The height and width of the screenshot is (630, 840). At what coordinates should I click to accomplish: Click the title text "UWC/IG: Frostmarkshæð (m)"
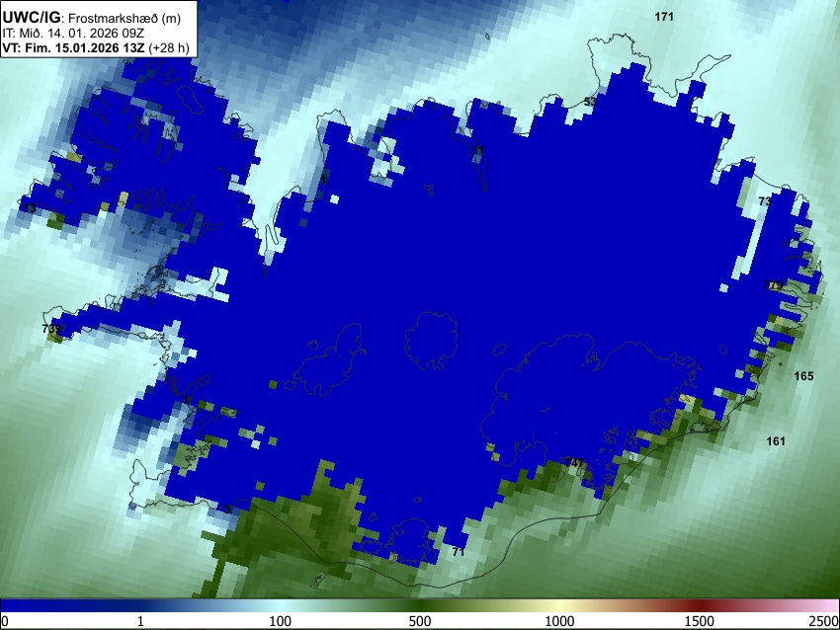click(x=92, y=18)
